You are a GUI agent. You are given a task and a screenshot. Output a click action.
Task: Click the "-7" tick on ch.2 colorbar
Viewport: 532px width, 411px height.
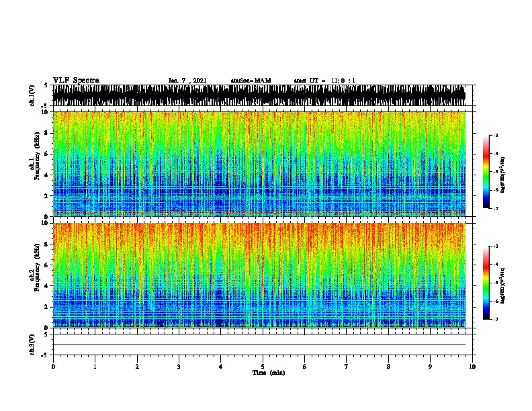click(x=495, y=320)
